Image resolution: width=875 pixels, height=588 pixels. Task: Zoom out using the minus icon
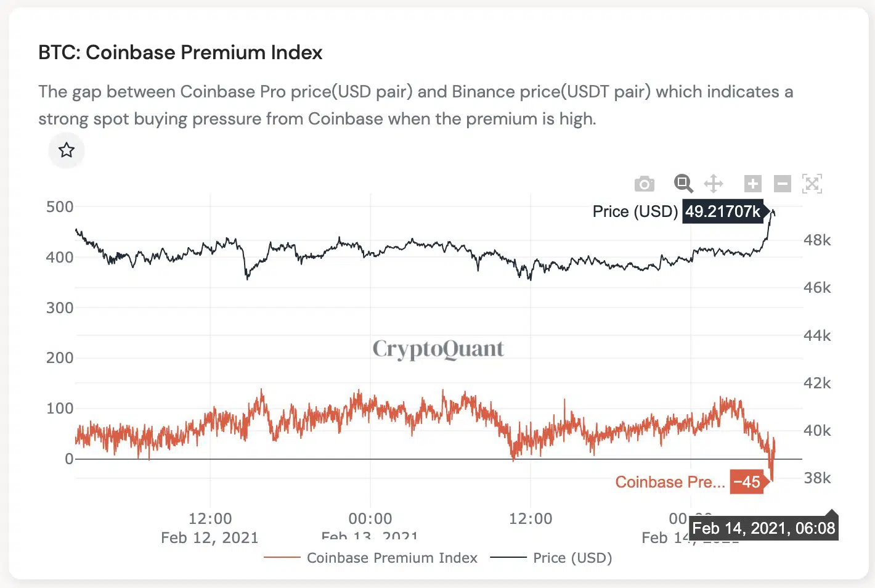[782, 184]
